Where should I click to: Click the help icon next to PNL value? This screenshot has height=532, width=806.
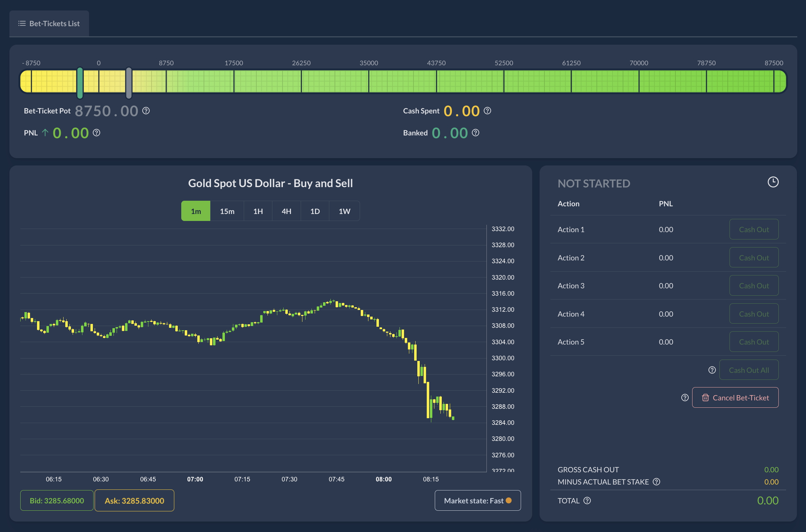point(96,133)
